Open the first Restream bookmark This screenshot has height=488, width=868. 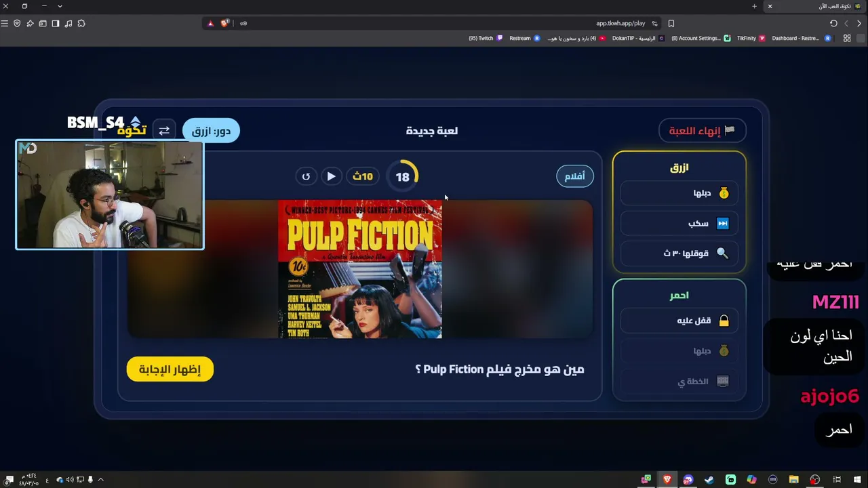point(525,38)
